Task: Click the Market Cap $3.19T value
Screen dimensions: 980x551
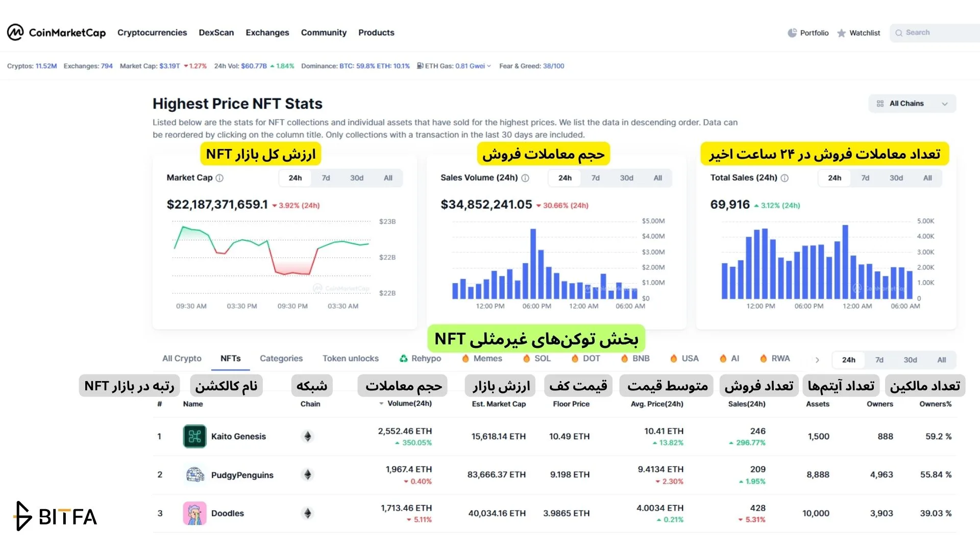Action: click(169, 66)
